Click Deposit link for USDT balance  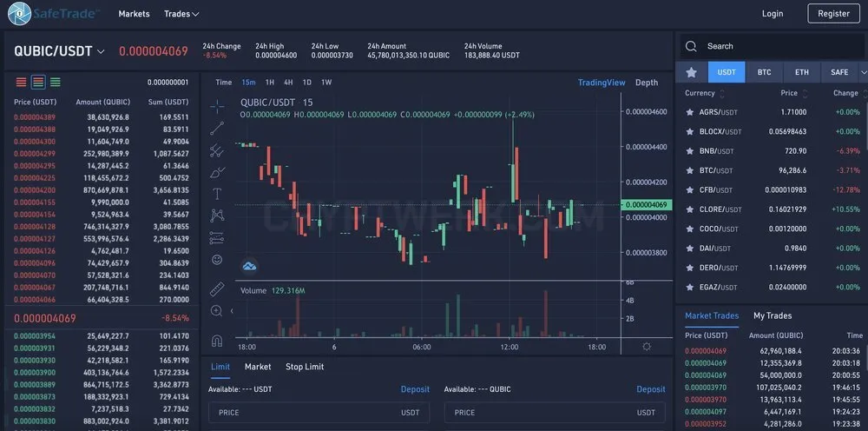click(415, 389)
